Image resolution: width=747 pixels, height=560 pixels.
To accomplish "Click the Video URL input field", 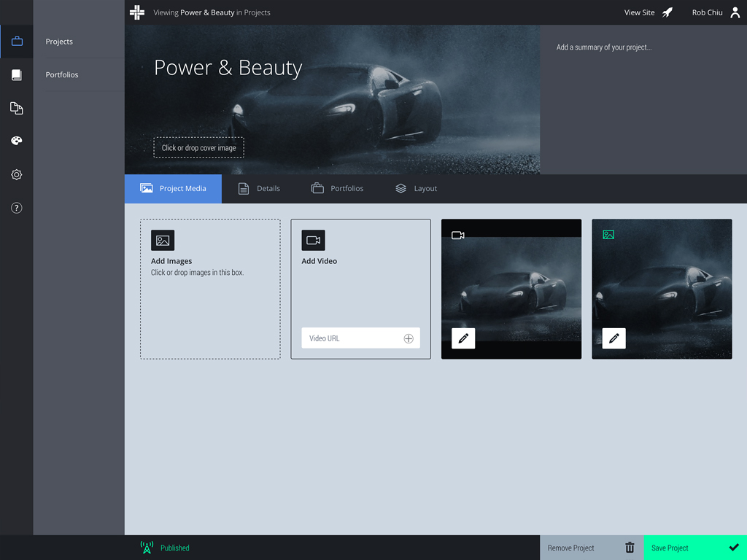I will click(x=352, y=338).
